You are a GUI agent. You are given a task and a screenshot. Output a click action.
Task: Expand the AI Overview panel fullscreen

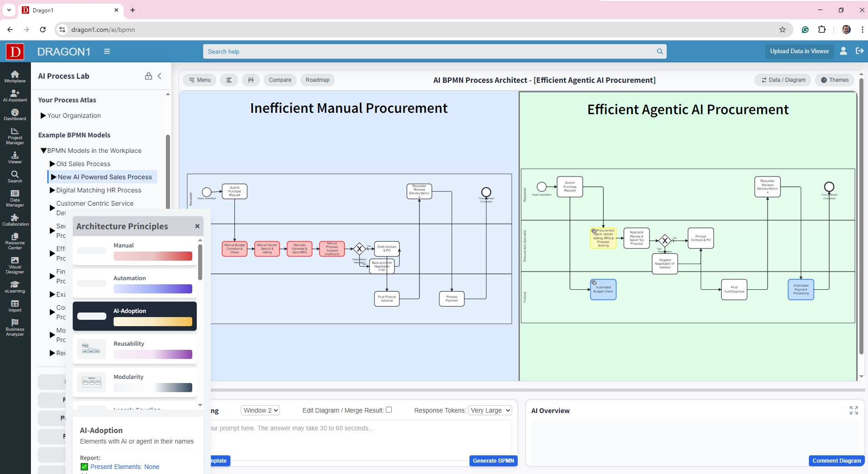[853, 410]
